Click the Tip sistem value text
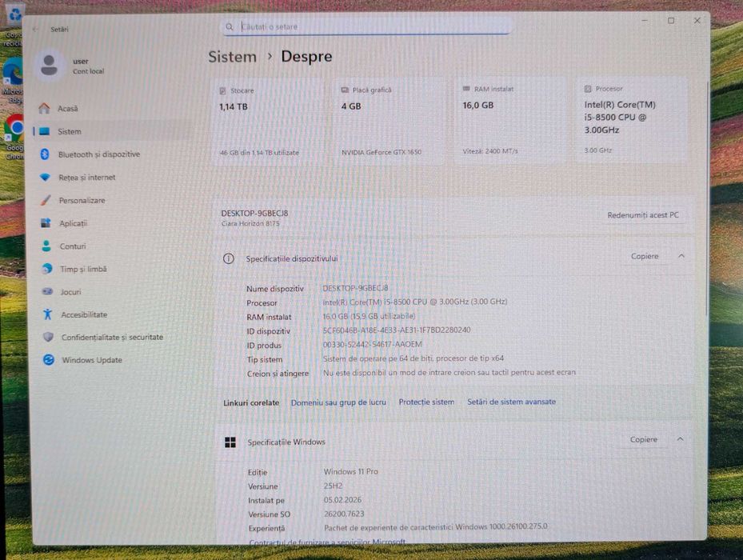 click(x=413, y=358)
